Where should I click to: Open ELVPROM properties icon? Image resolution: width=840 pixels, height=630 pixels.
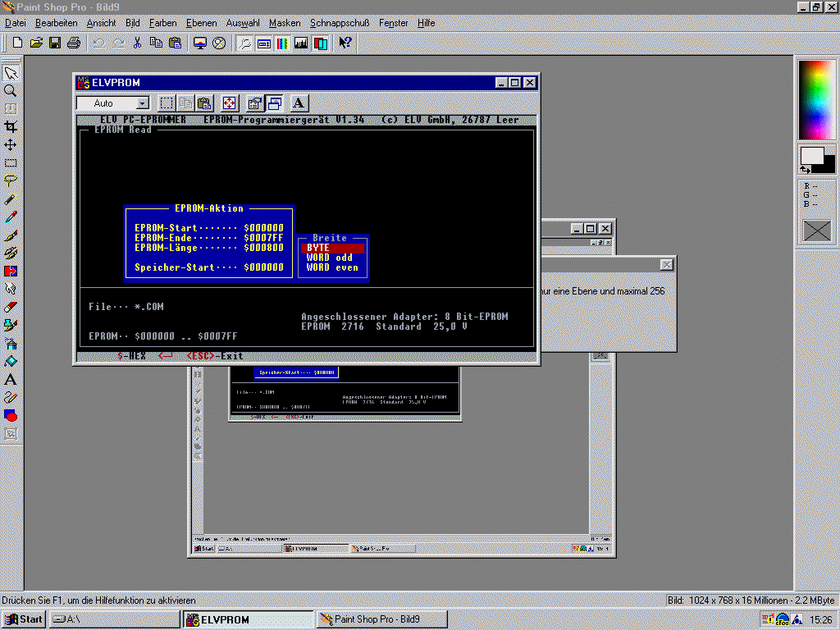(x=254, y=103)
